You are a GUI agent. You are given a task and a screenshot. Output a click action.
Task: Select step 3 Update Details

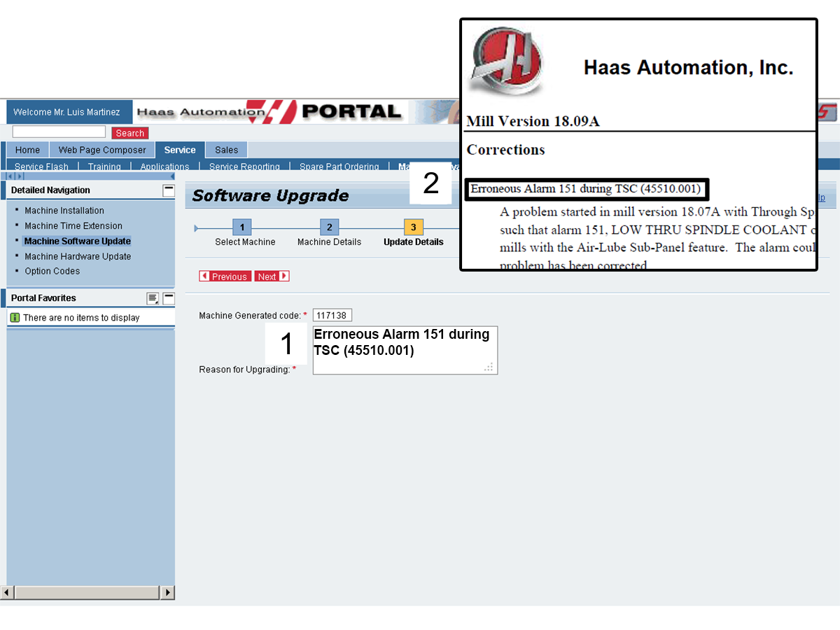pos(414,227)
